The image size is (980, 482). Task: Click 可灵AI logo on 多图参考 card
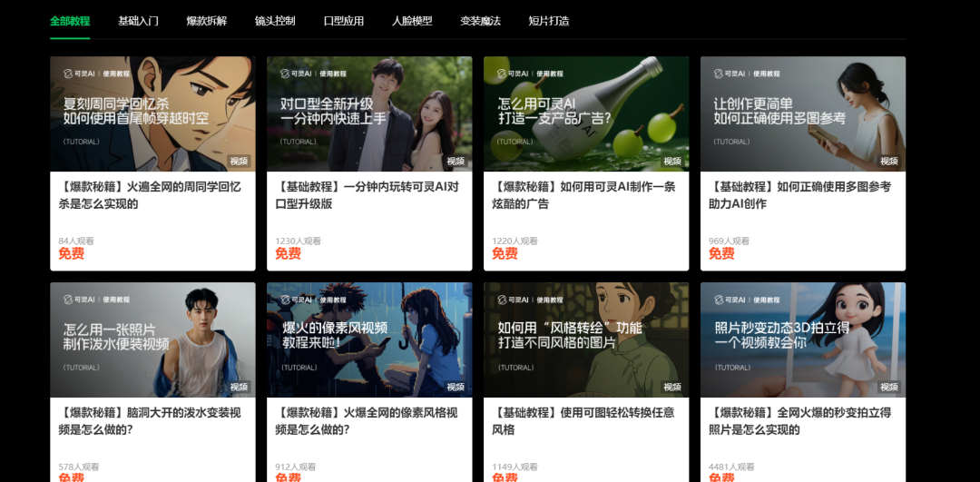pos(730,74)
